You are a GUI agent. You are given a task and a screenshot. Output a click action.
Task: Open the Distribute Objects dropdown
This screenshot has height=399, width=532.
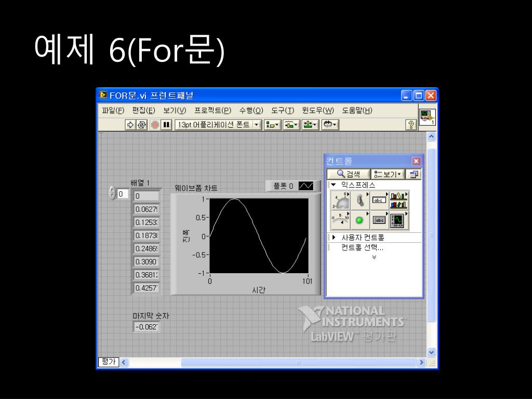[x=291, y=125]
